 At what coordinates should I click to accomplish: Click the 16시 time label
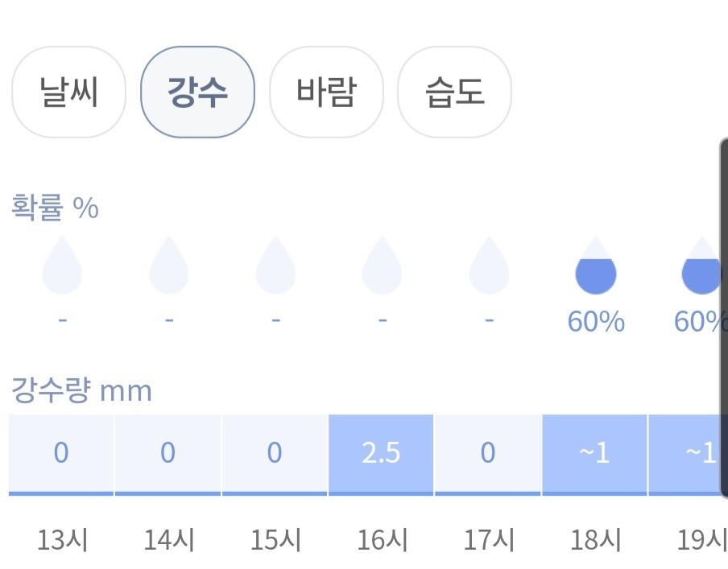382,540
